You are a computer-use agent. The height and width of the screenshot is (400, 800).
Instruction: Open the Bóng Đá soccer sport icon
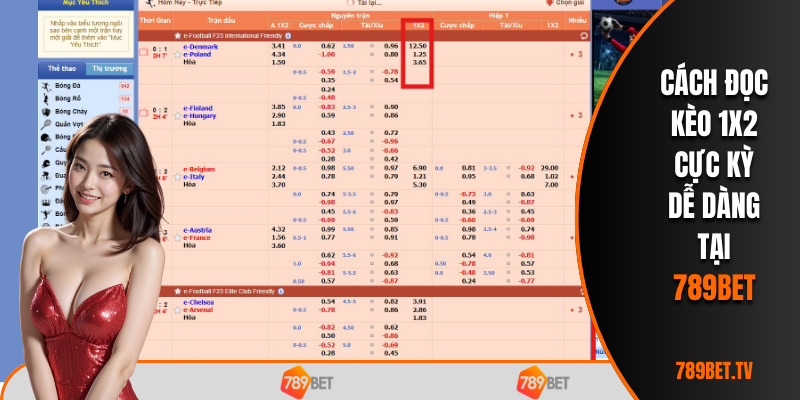coord(46,86)
